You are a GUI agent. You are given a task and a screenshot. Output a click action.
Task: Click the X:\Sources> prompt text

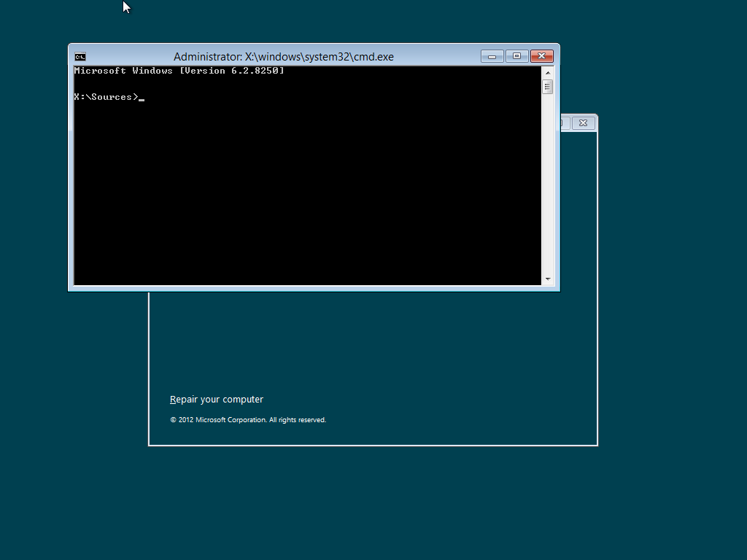[105, 97]
